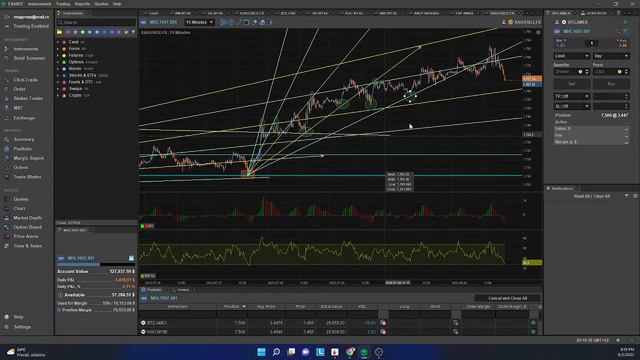640x360 pixels.
Task: Open the Quotes menu
Action: click(101, 4)
